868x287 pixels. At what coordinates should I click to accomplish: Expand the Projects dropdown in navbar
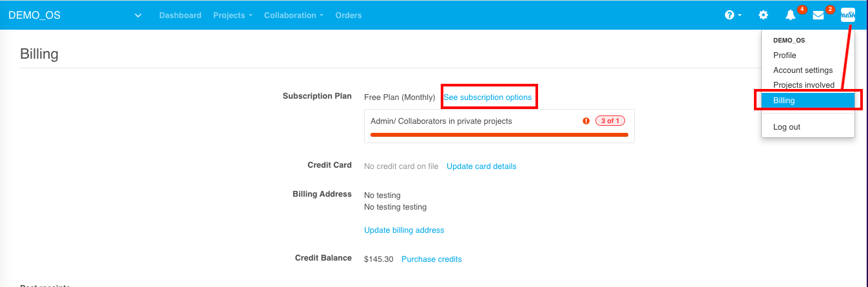[x=233, y=15]
